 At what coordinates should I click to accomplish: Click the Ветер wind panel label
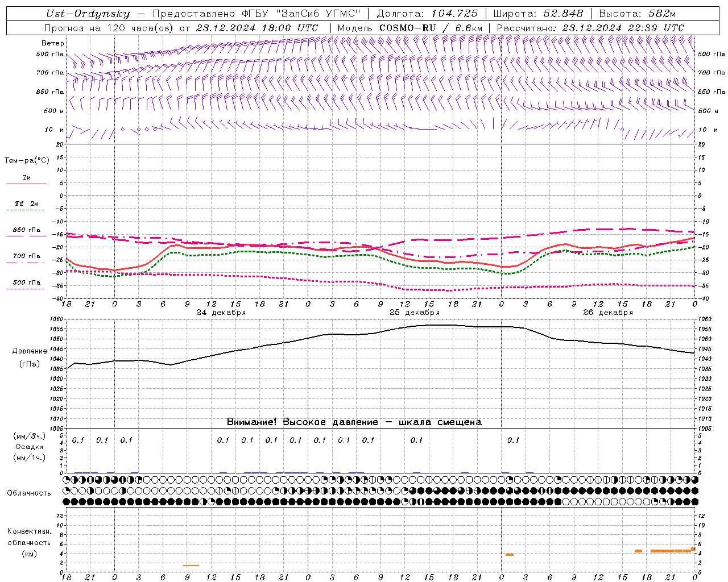tap(52, 43)
